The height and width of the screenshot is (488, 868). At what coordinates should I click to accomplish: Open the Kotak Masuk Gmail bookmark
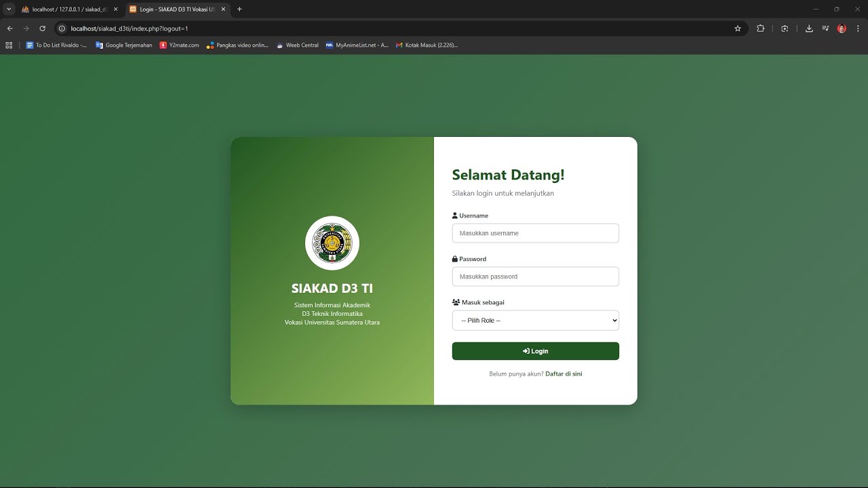(427, 45)
